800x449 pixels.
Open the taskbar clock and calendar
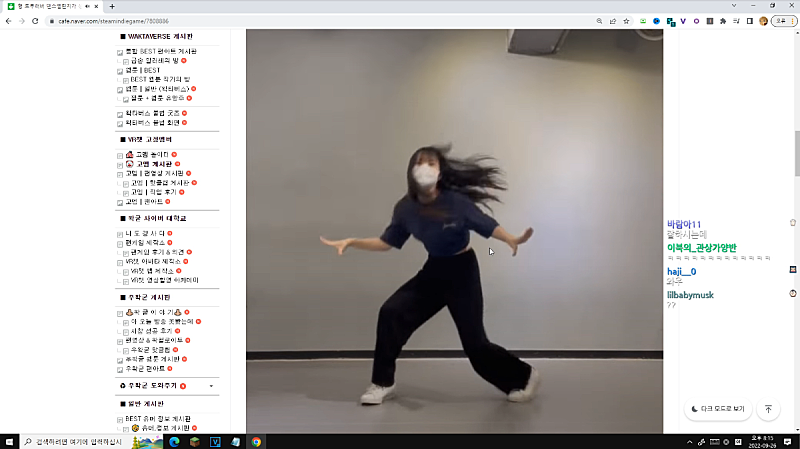[x=763, y=441]
